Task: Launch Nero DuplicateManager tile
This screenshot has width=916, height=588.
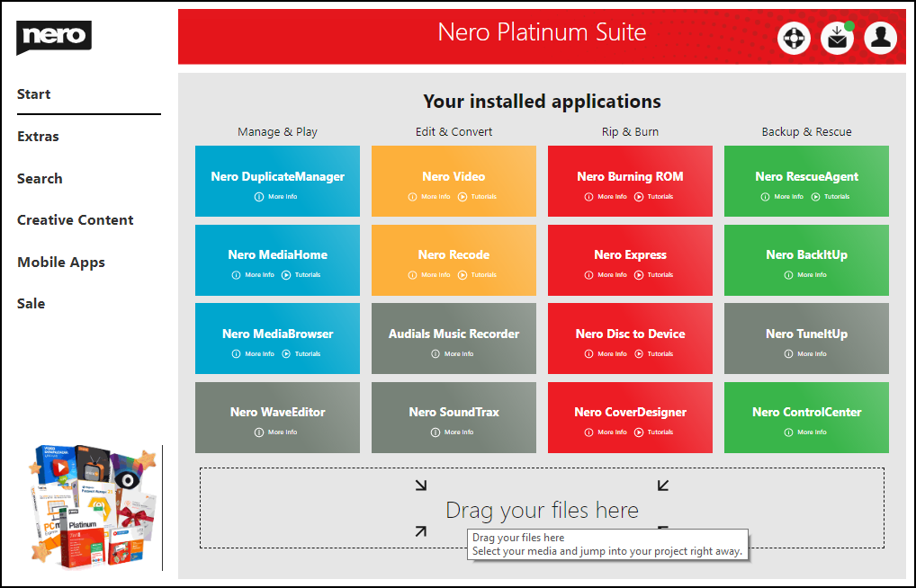Action: point(277,181)
